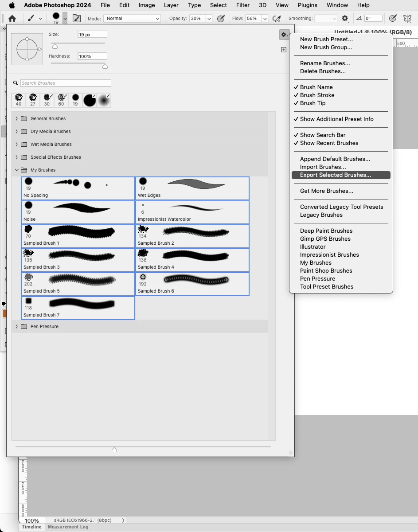This screenshot has height=532, width=418.
Task: Switch to the Measurement Log tab
Action: point(68,527)
